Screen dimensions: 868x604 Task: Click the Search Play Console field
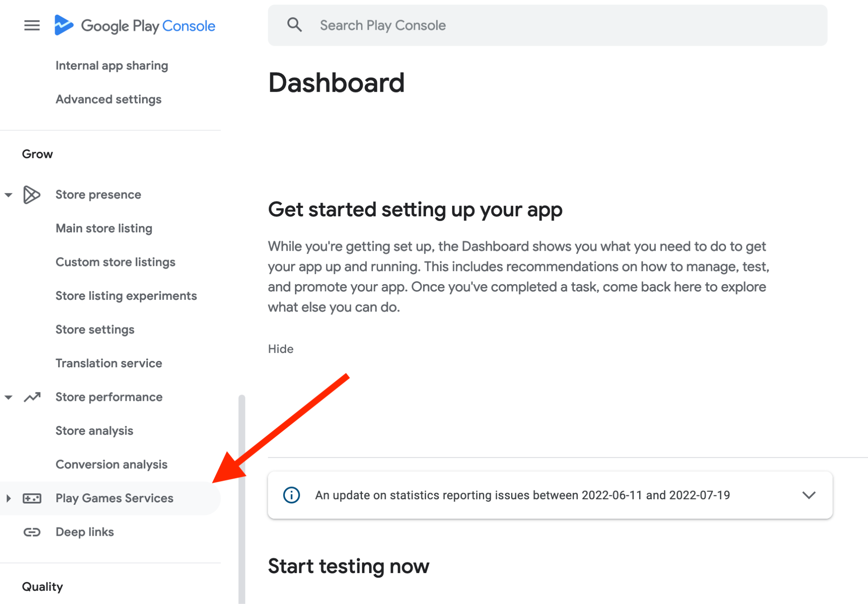[466, 25]
